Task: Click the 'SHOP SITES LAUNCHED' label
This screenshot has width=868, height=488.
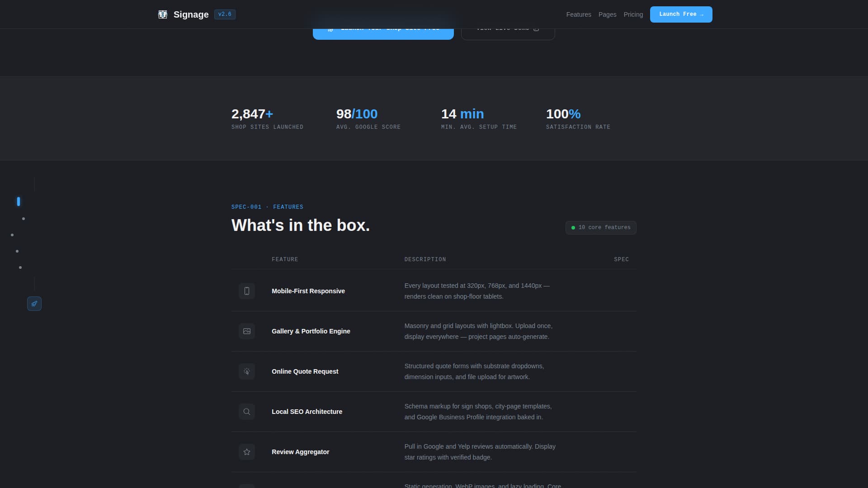Action: click(267, 127)
